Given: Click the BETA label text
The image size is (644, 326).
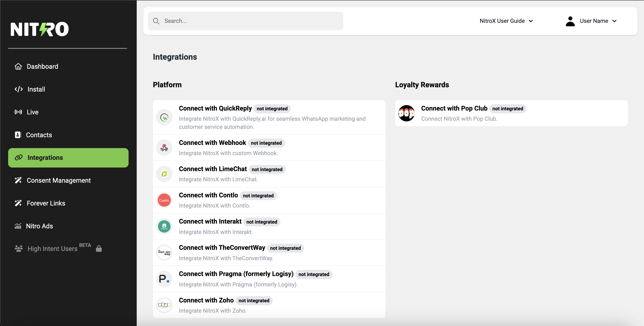Looking at the screenshot, I should coord(85,245).
